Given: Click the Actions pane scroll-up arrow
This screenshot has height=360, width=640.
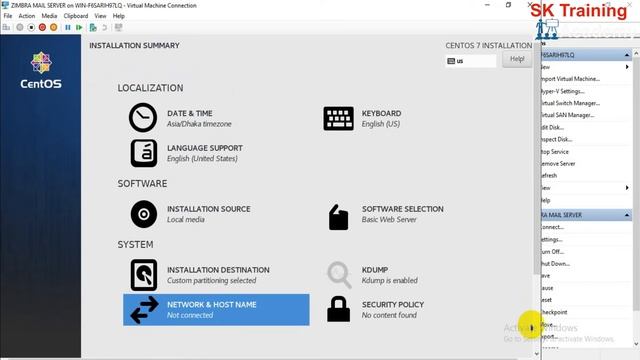Looking at the screenshot, I should coord(636,53).
